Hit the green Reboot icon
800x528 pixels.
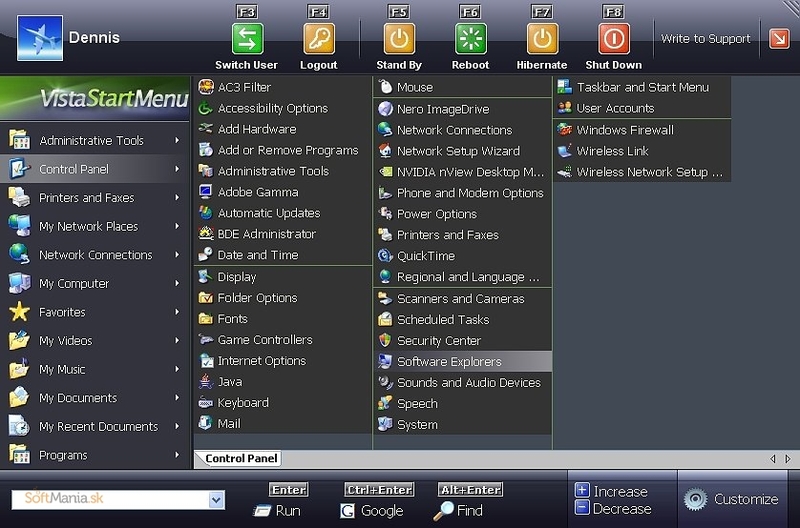(x=470, y=39)
